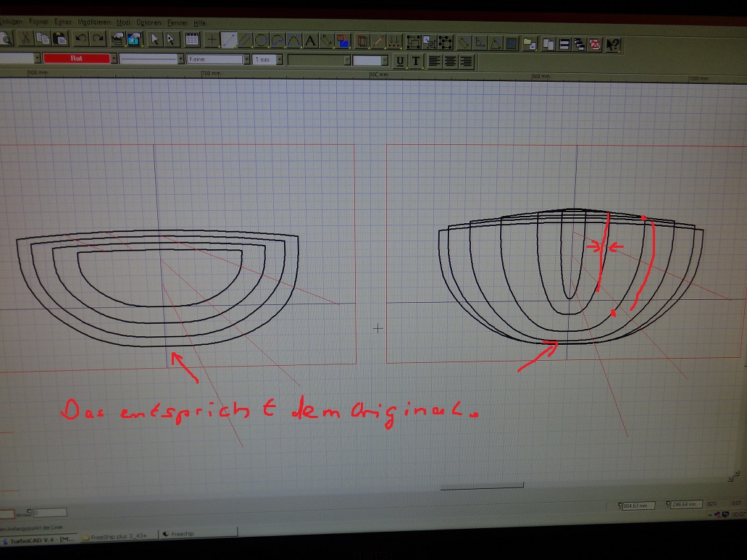The width and height of the screenshot is (747, 560).
Task: Click the red 'Rot' color swatch
Action: click(76, 59)
